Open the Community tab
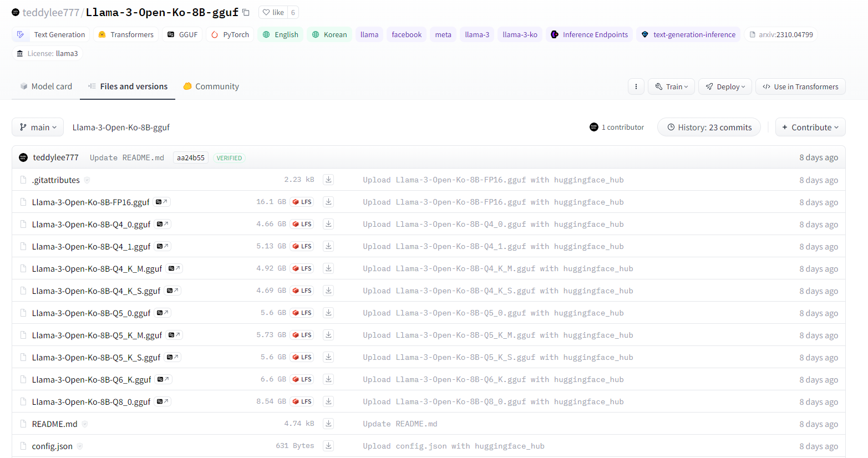 click(211, 86)
